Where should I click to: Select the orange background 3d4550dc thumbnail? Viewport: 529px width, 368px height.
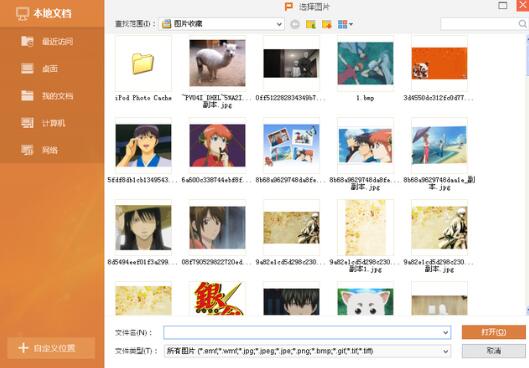pos(440,63)
